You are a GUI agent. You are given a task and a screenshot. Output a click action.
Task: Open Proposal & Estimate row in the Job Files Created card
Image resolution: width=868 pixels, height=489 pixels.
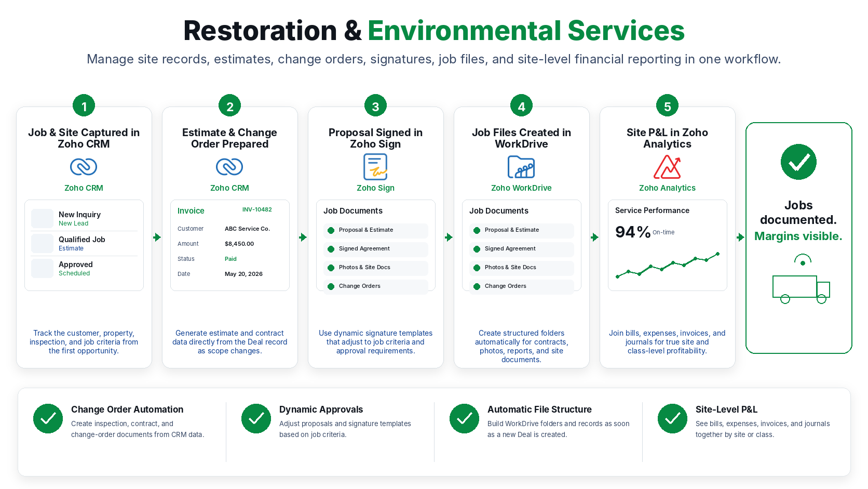522,230
